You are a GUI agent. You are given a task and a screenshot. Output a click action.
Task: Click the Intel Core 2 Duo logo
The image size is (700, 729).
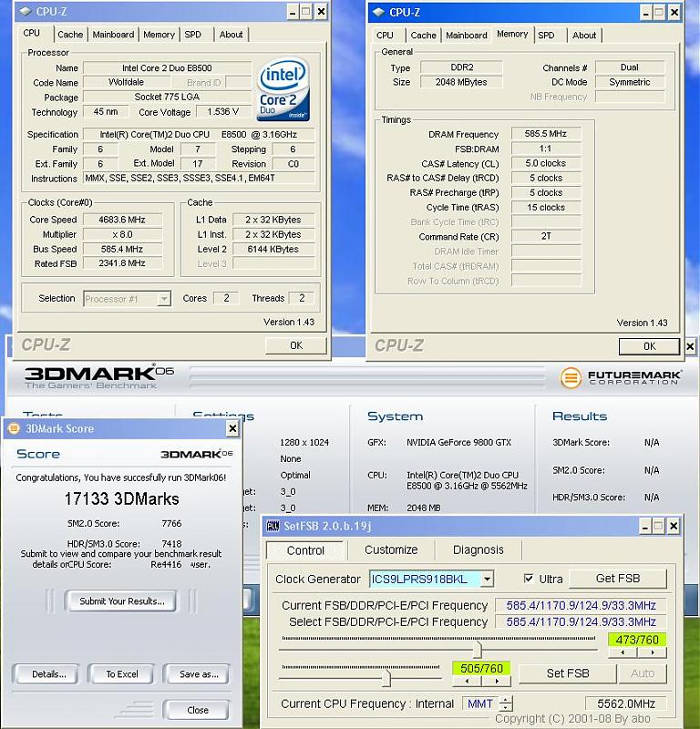click(283, 89)
